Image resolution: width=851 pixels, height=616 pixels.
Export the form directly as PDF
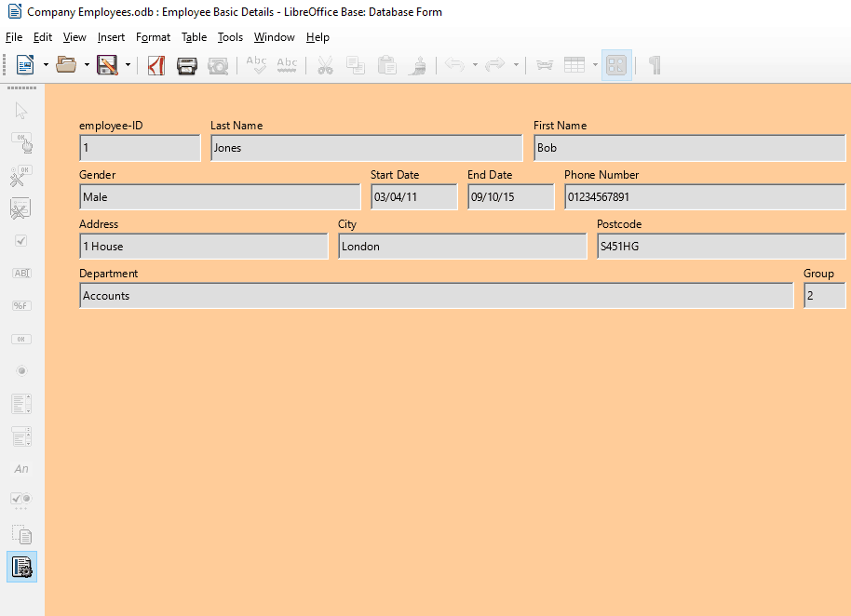coord(155,65)
